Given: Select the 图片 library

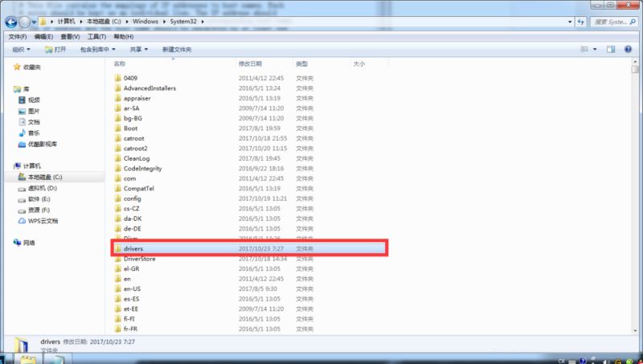Looking at the screenshot, I should tap(34, 111).
